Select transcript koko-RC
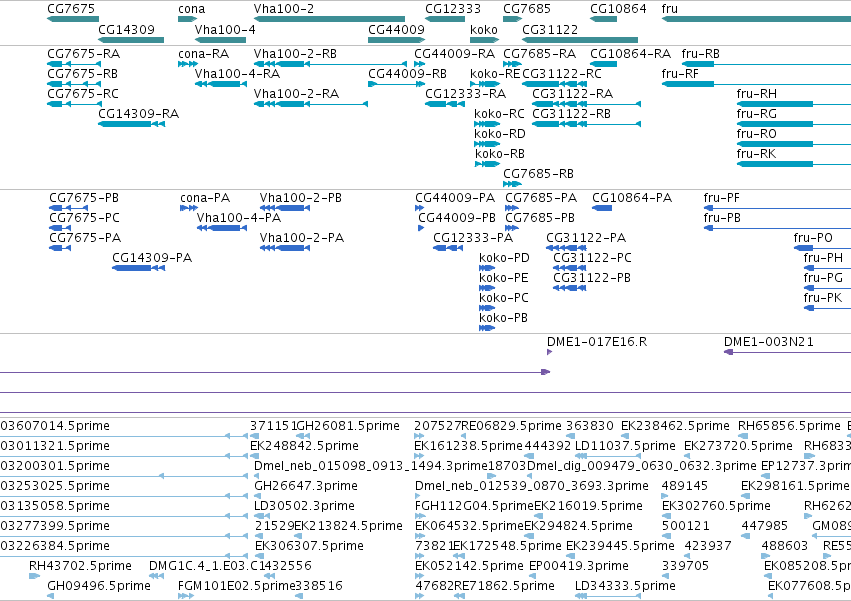Viewport: 851px width, 601px height. pyautogui.click(x=499, y=114)
